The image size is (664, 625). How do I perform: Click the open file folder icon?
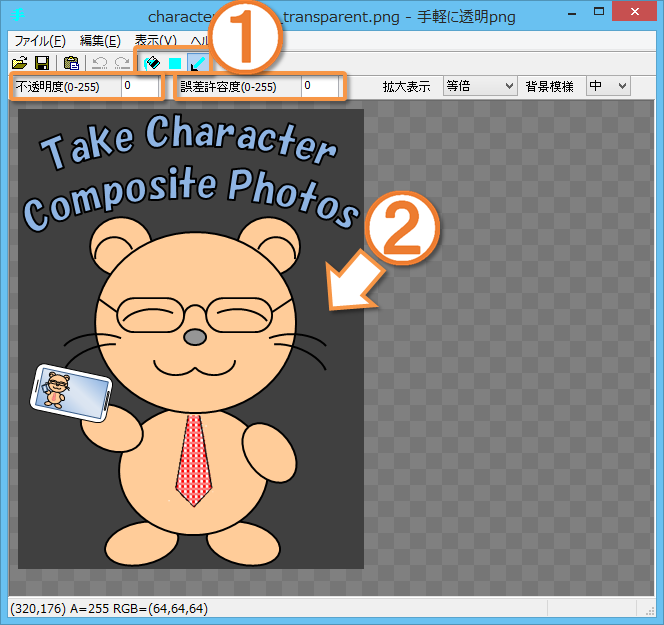19,63
